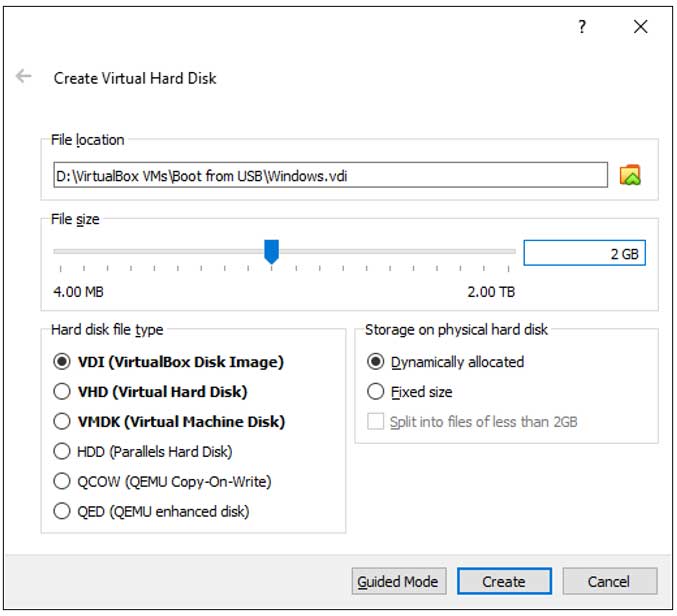
Task: Click the file location path field
Action: tap(330, 176)
